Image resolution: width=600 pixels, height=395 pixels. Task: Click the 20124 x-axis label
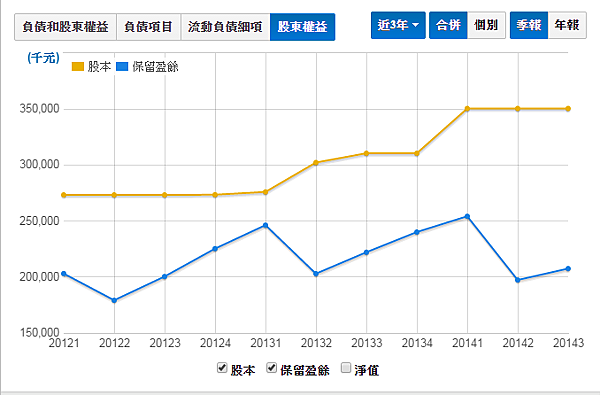tap(215, 343)
